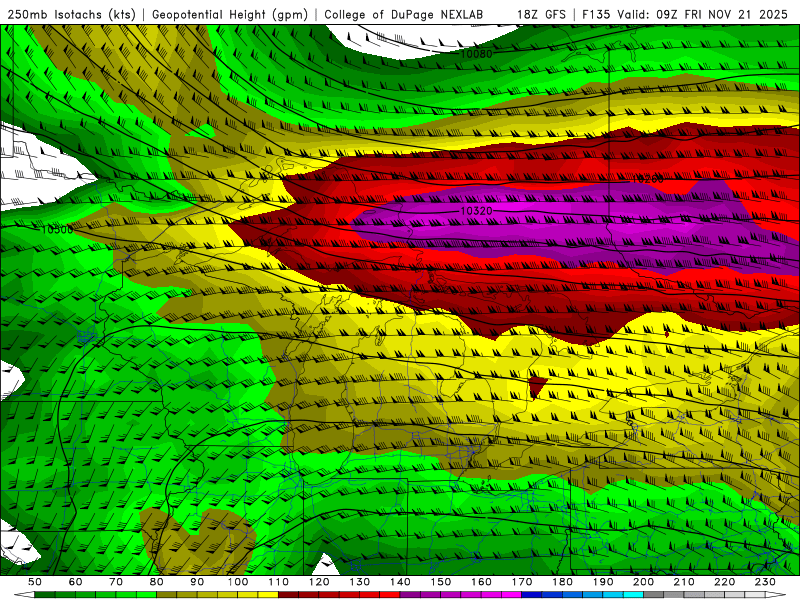The height and width of the screenshot is (600, 800).
Task: Click the 220 value on the color scale
Action: tap(724, 582)
